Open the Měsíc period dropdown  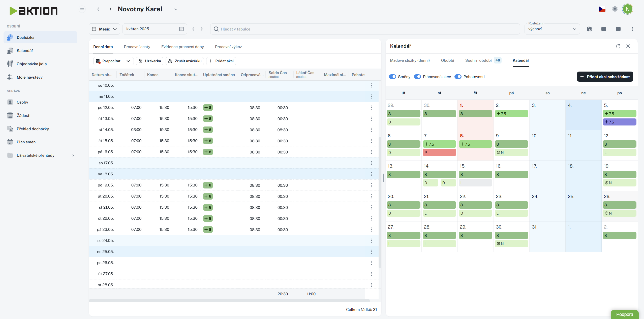click(104, 29)
